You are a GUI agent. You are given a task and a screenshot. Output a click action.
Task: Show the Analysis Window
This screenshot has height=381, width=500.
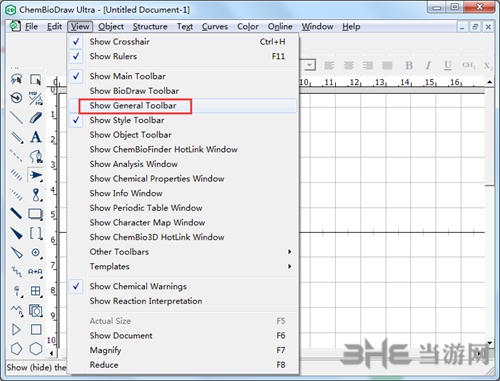click(182, 164)
